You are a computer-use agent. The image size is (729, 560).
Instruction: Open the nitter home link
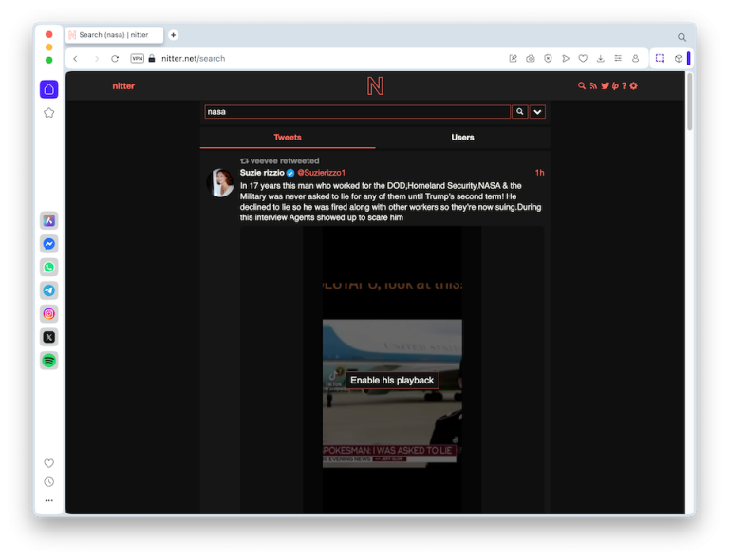123,86
